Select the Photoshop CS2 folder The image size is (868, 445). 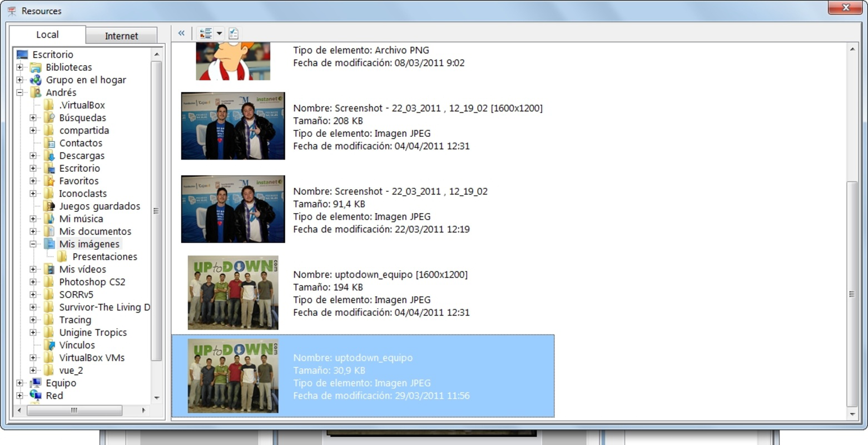[x=92, y=282]
